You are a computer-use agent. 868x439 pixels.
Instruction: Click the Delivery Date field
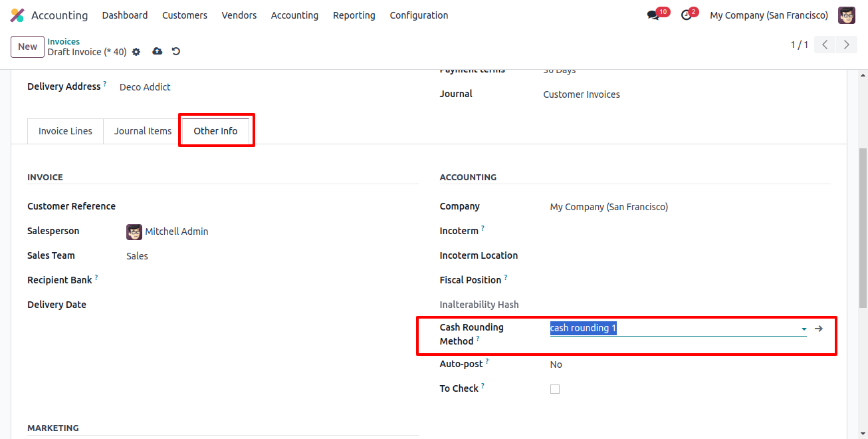click(x=272, y=305)
